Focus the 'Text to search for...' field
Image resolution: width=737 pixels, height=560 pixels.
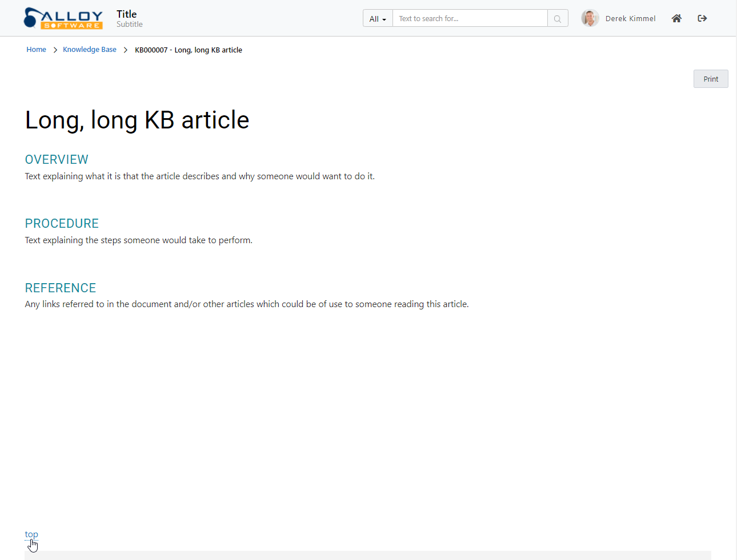[470, 18]
